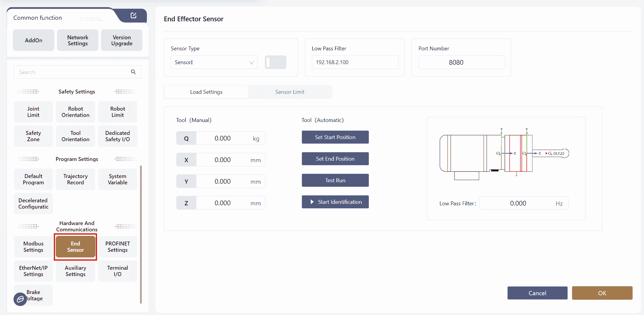This screenshot has width=644, height=315.
Task: Click the play icon on Start Identification
Action: [312, 202]
